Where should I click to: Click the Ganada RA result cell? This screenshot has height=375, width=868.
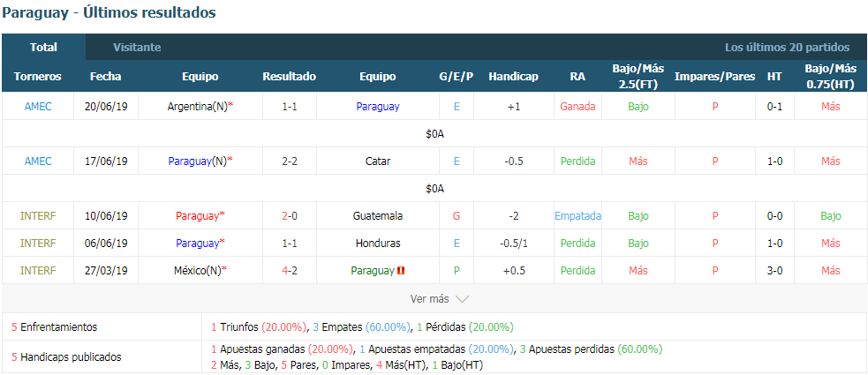click(x=577, y=107)
